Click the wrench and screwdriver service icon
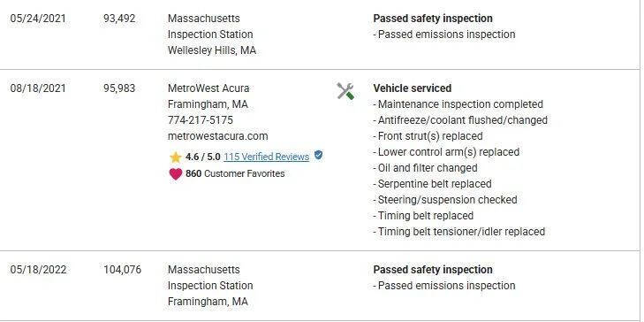The image size is (644, 322). [x=345, y=91]
